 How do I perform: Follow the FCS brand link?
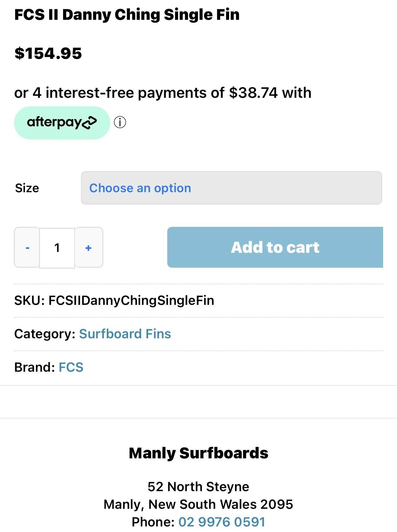[71, 367]
